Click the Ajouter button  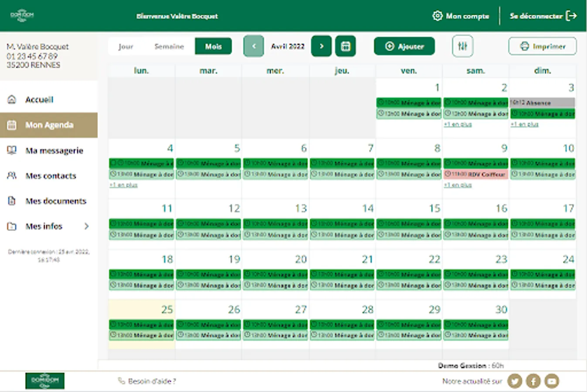(404, 46)
